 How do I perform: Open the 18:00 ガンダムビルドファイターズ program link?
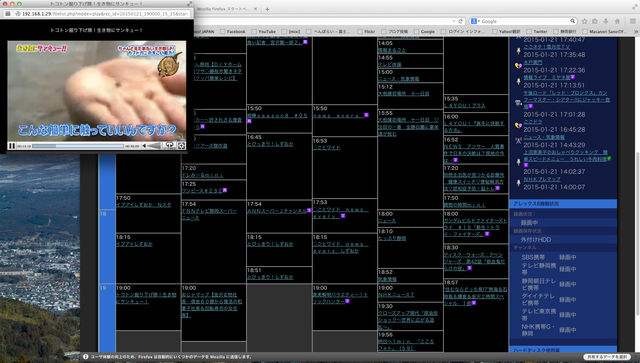[476, 227]
